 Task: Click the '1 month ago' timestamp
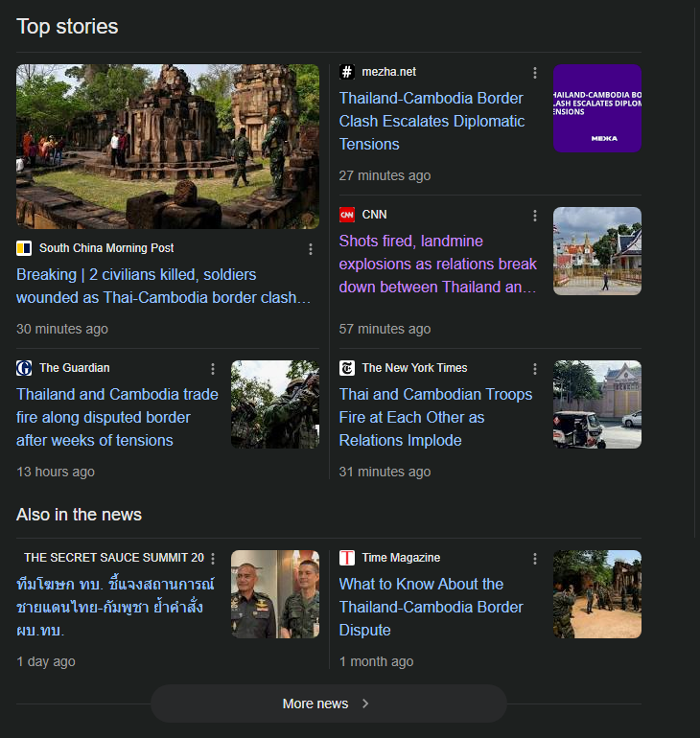[376, 661]
